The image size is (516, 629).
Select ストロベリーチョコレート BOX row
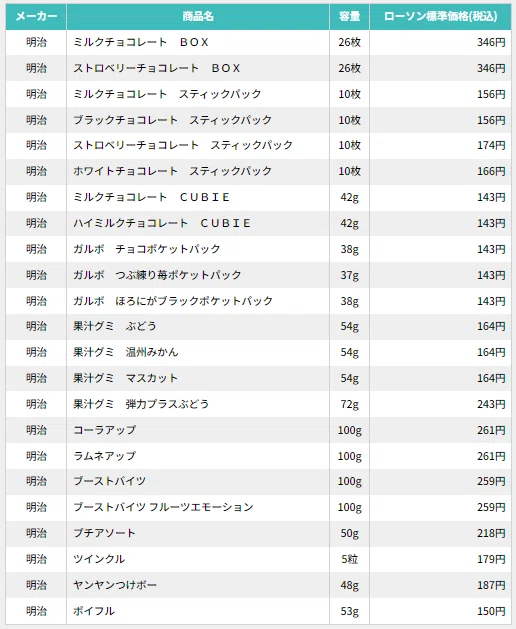click(x=258, y=68)
